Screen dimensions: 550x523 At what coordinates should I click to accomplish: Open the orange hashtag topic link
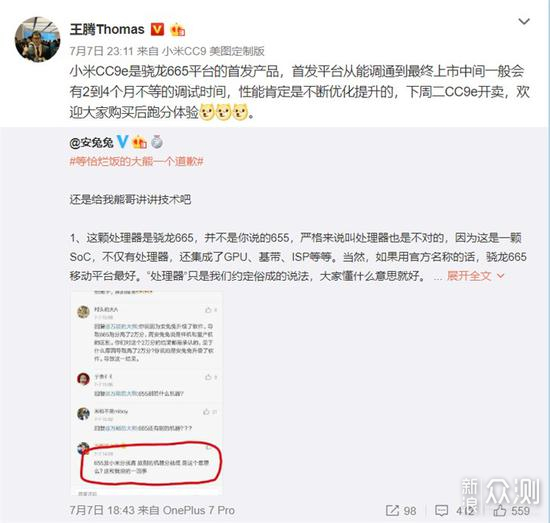[x=137, y=162]
